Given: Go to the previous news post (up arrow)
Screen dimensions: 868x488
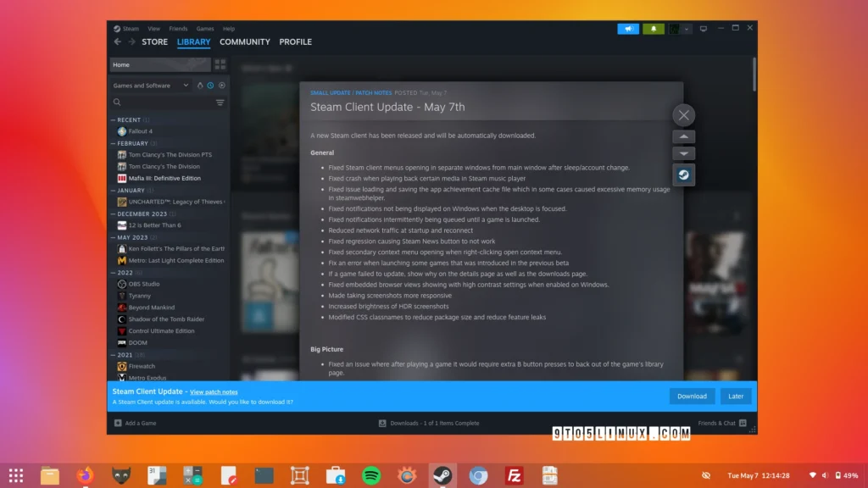Looking at the screenshot, I should click(684, 136).
